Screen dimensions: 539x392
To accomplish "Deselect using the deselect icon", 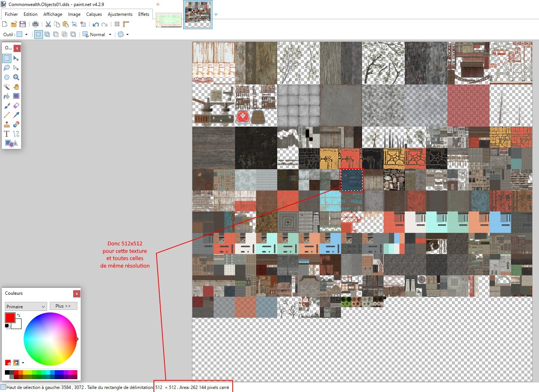I will point(83,24).
